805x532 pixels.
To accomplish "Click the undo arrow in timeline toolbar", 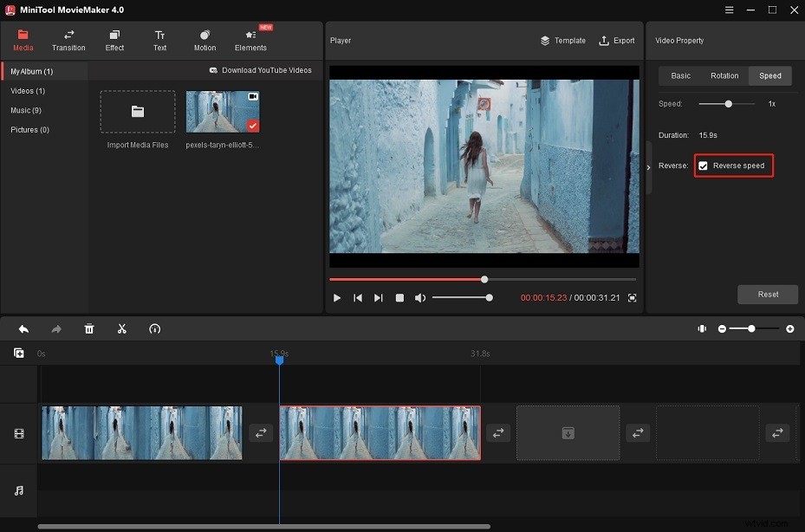I will [23, 329].
